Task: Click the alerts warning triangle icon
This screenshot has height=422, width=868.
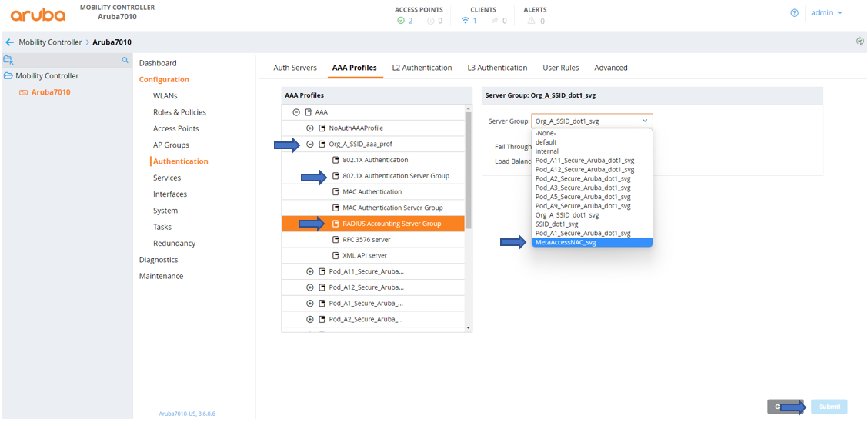Action: (531, 21)
